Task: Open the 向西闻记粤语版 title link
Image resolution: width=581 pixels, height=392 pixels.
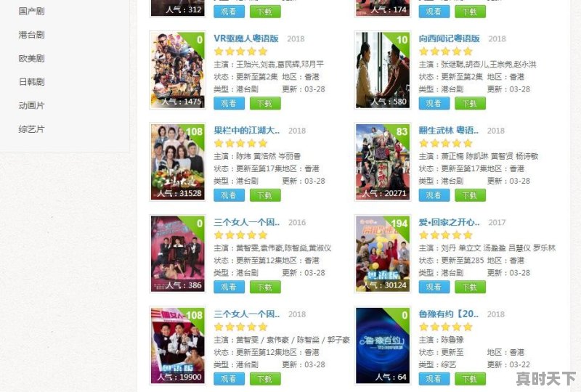Action: (x=449, y=38)
